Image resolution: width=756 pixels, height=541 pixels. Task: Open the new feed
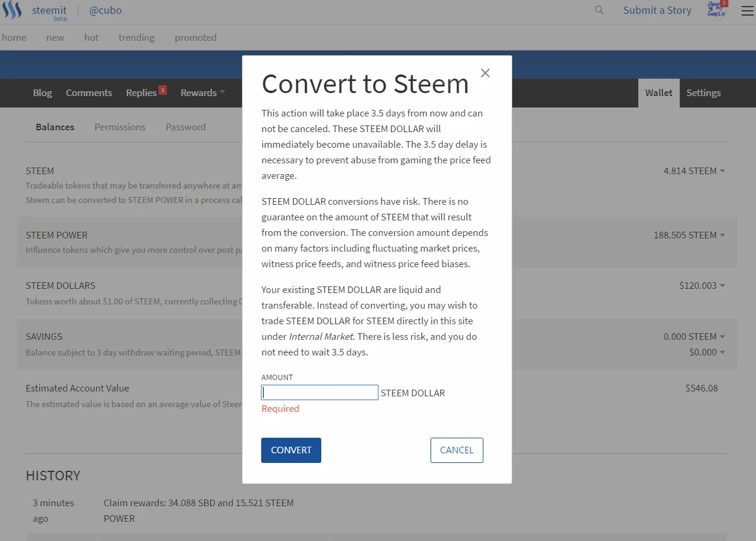55,37
